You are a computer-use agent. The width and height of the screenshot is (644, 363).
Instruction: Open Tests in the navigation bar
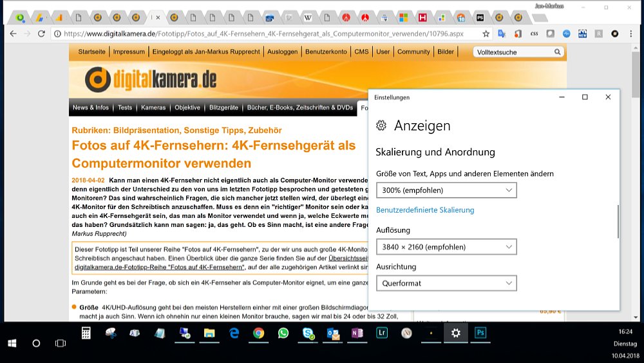click(125, 108)
